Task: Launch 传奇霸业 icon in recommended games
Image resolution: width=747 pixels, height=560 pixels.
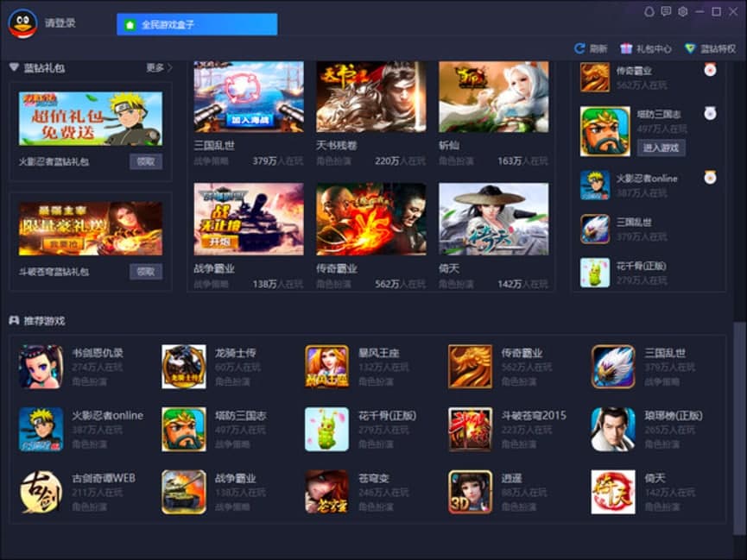Action: coord(470,367)
